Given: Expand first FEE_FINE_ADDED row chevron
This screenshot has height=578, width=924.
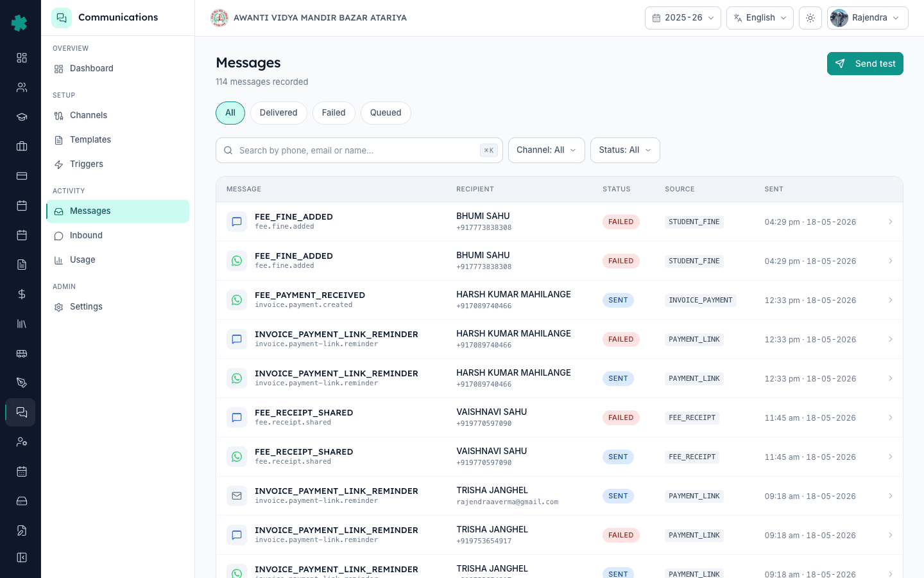Looking at the screenshot, I should (x=891, y=222).
